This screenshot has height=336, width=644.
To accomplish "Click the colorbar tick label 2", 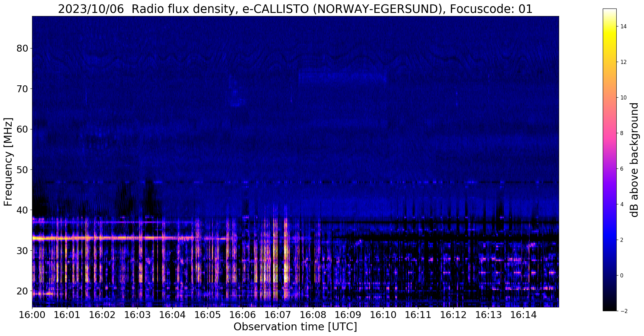I will tap(622, 240).
